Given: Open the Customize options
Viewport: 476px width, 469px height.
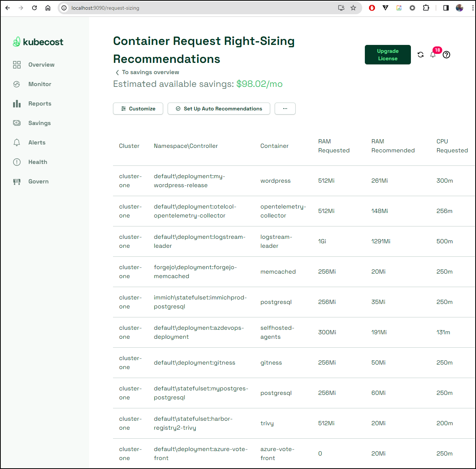Looking at the screenshot, I should [138, 109].
